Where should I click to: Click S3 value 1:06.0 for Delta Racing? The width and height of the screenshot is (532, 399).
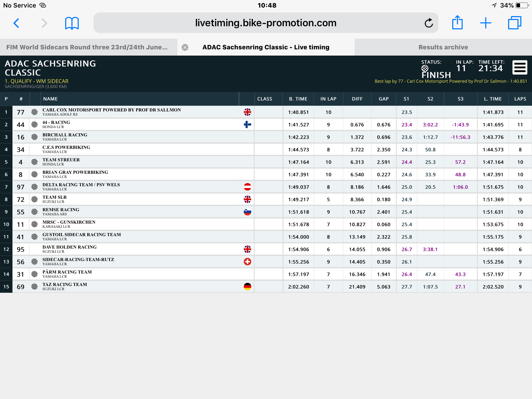click(x=460, y=187)
